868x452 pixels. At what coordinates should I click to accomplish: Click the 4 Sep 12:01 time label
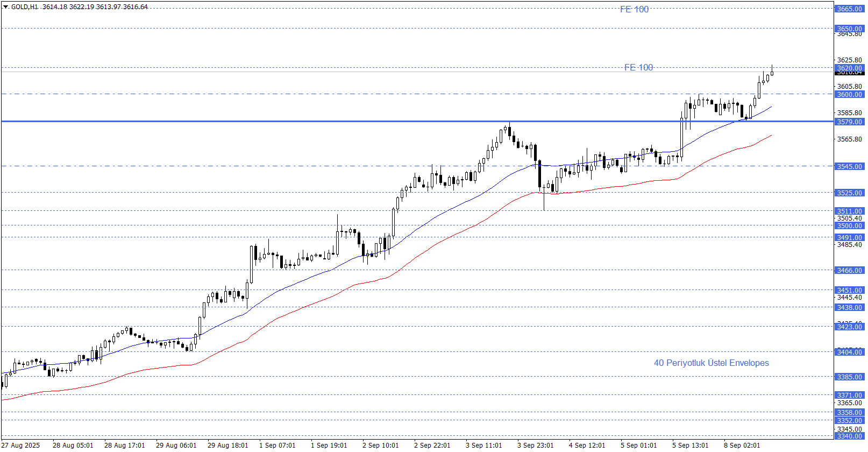pos(587,445)
